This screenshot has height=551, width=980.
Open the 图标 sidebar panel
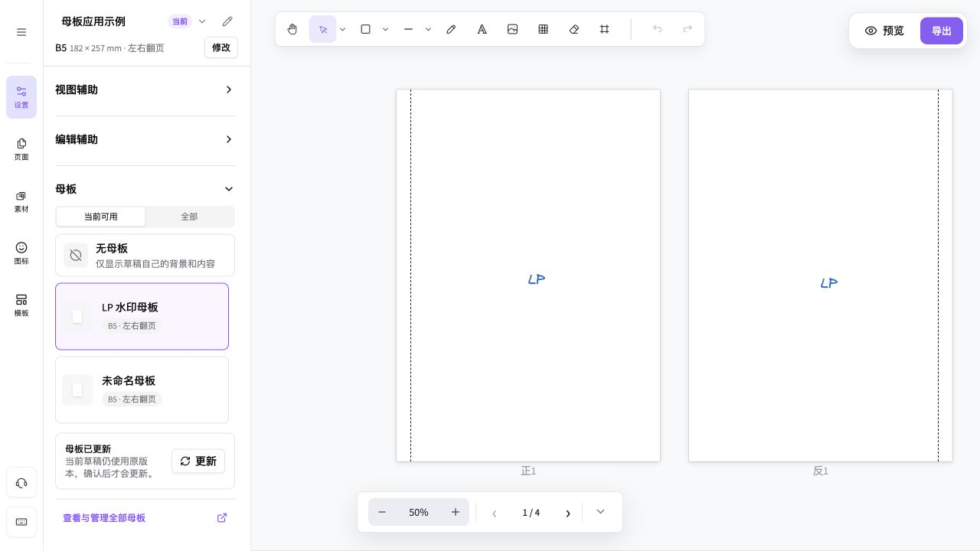[x=21, y=253]
